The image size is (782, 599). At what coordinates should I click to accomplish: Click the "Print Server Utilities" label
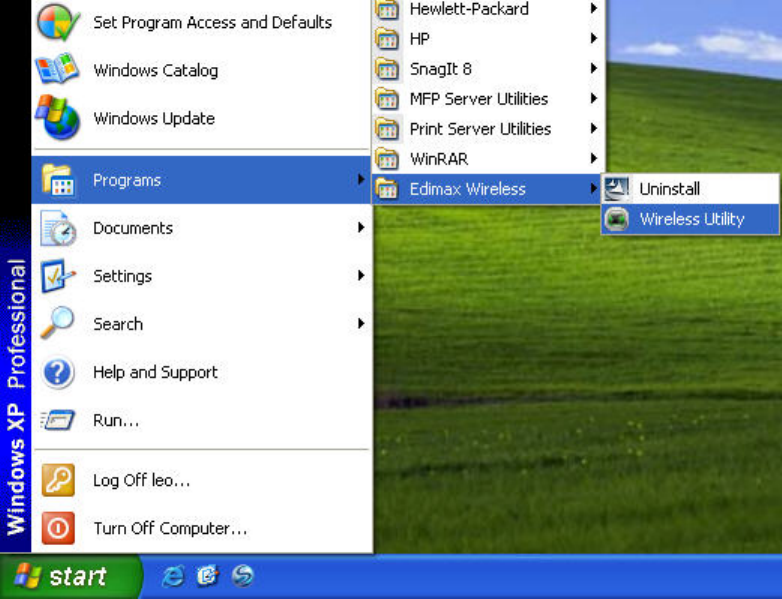coord(480,129)
